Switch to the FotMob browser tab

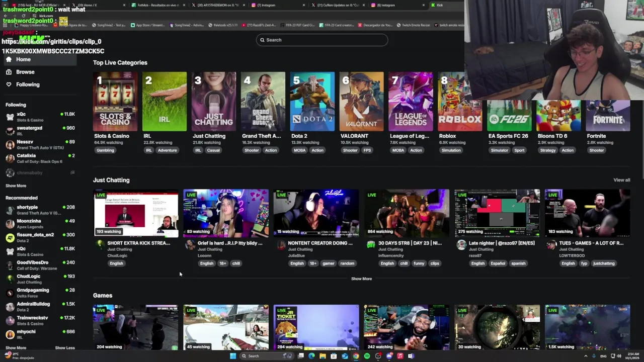tap(159, 5)
